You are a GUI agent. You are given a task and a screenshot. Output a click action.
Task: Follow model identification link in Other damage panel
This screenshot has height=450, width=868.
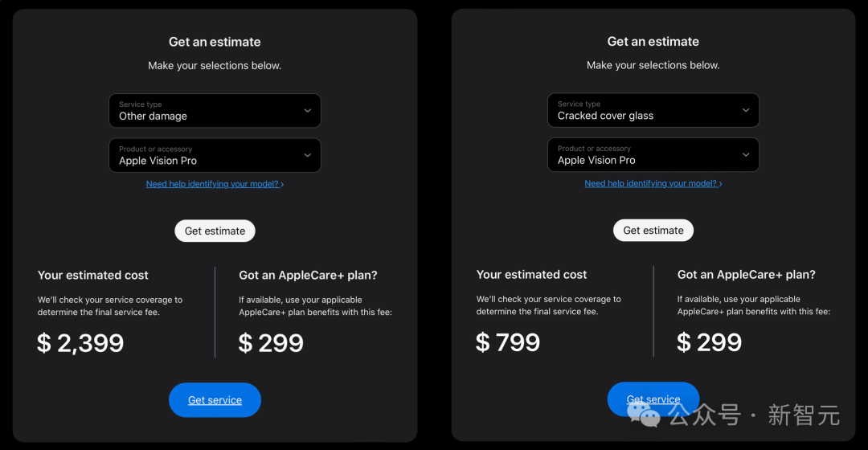coord(215,184)
